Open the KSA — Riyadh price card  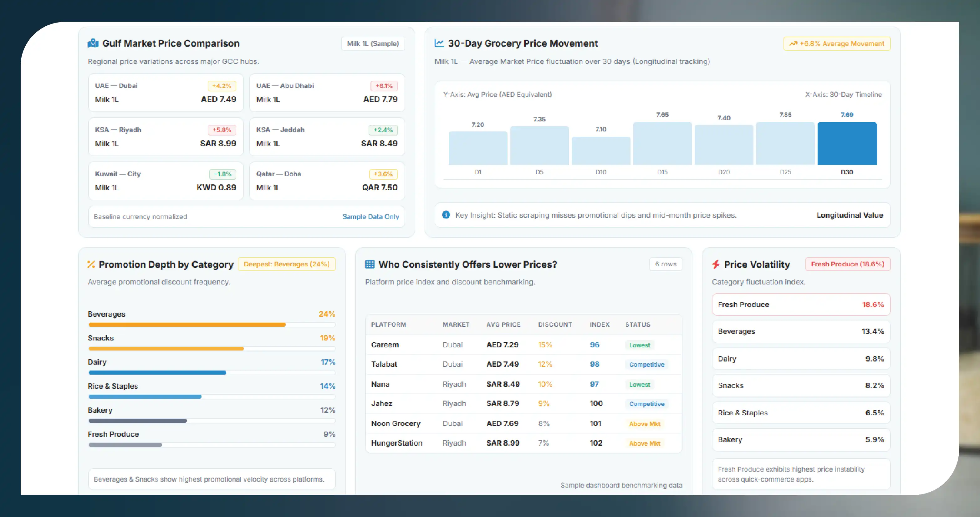coord(166,137)
